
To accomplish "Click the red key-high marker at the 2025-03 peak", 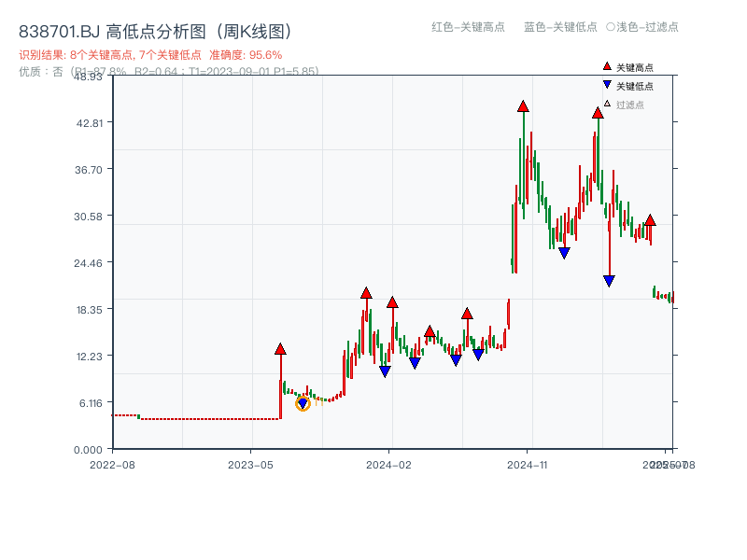I will tap(598, 113).
